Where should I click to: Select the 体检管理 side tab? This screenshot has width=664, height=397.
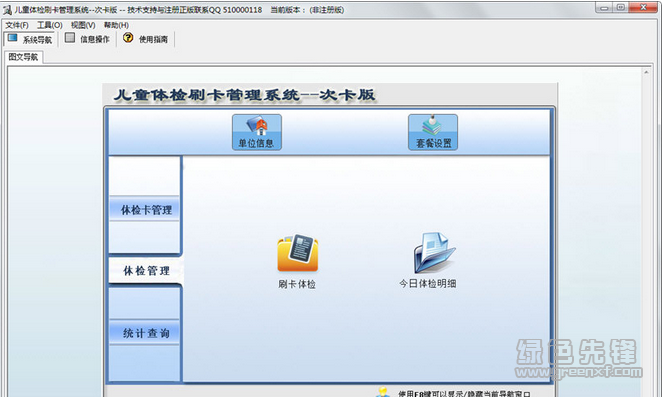(x=146, y=270)
